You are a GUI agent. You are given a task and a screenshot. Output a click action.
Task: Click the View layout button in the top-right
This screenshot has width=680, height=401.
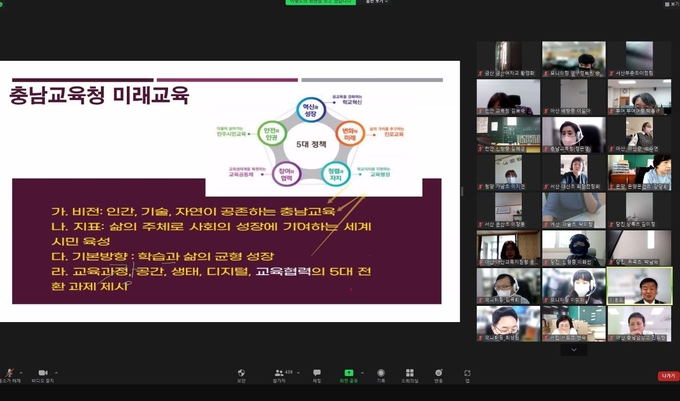coord(668,4)
